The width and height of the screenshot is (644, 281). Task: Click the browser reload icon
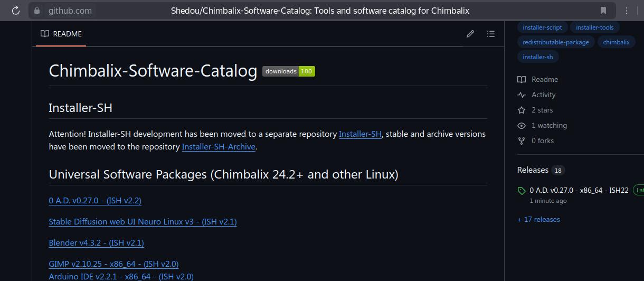click(x=16, y=11)
